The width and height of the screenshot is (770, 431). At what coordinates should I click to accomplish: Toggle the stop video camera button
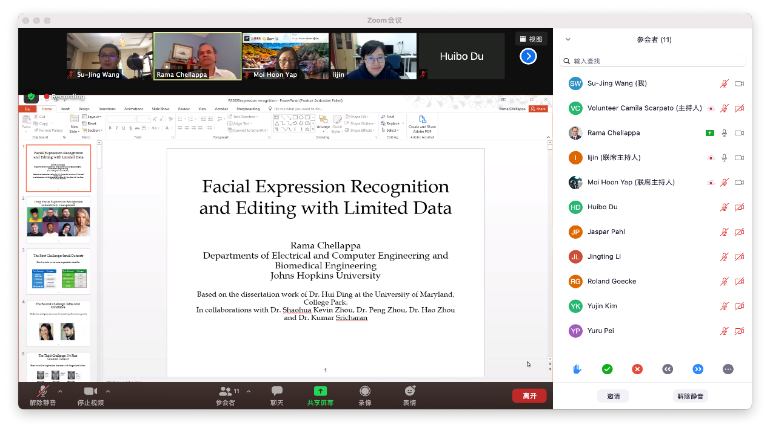tap(90, 391)
